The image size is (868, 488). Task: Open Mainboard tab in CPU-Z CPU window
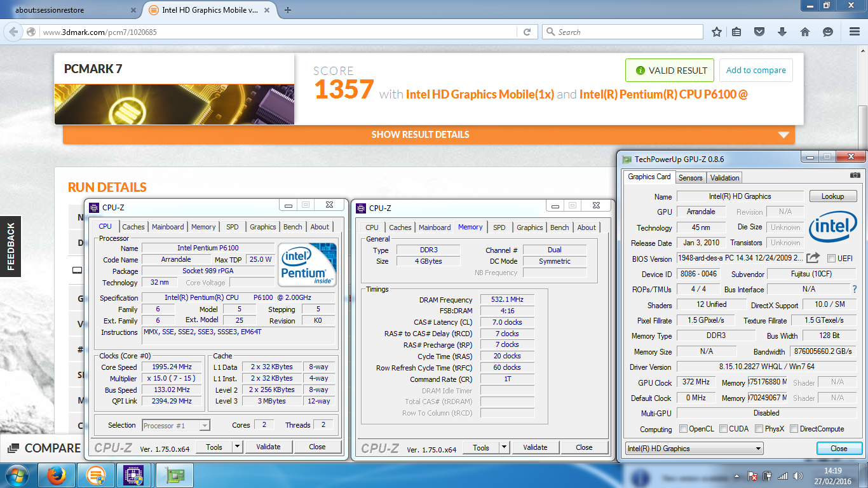[168, 227]
